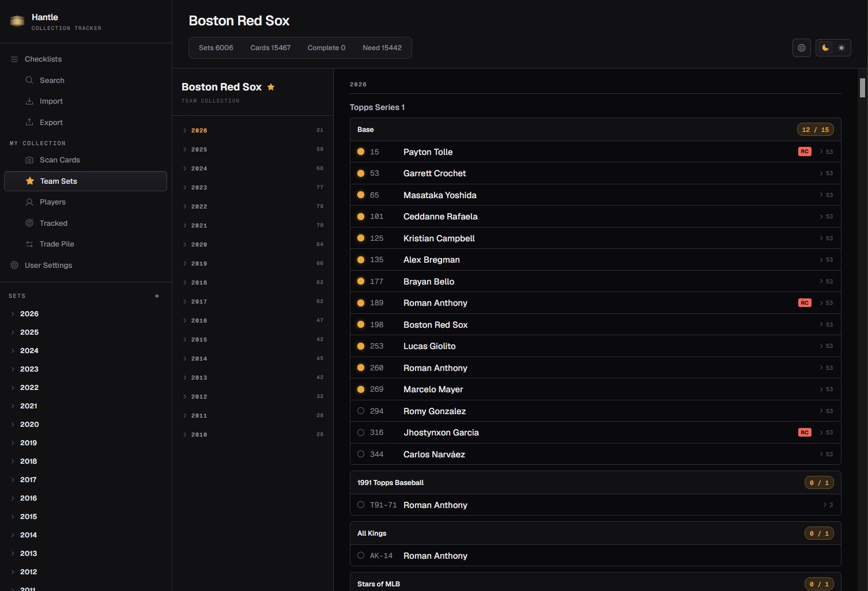
Task: Click the RC badge on Roman Anthony 189
Action: [x=805, y=303]
